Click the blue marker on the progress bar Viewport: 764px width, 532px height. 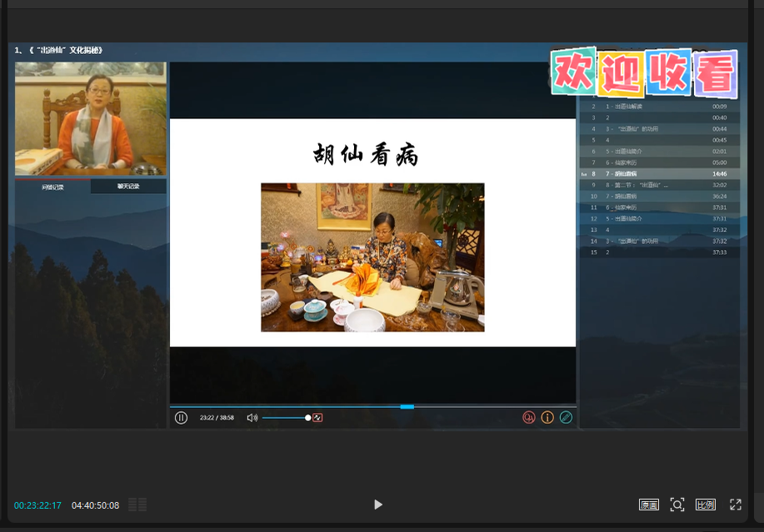[407, 406]
